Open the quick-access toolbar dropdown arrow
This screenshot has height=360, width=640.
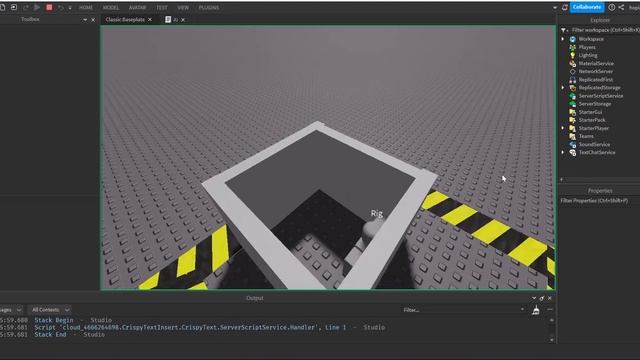(70, 8)
